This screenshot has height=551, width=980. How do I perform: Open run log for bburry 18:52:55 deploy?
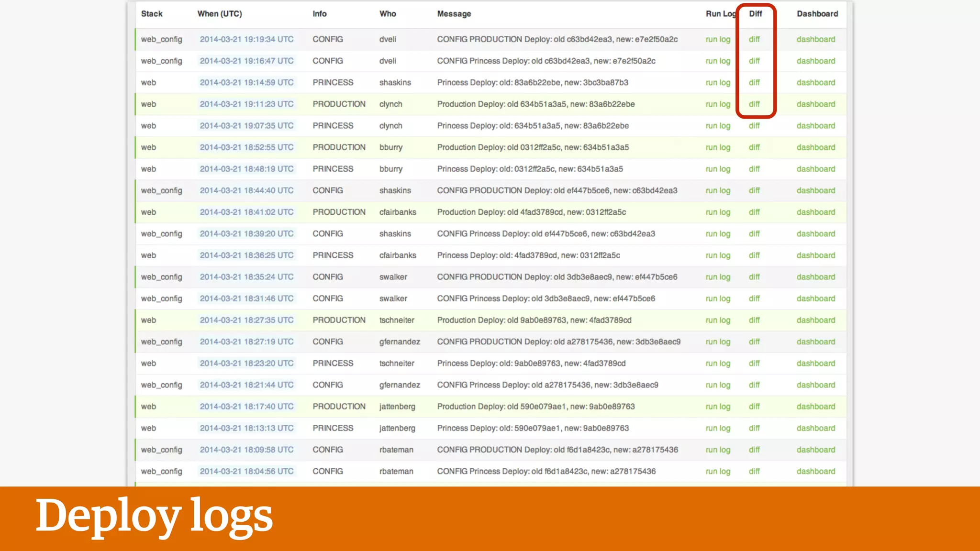point(718,147)
